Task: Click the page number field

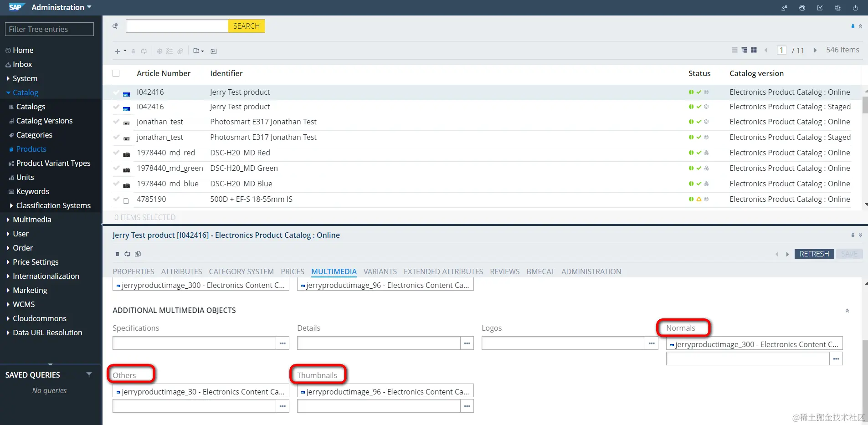Action: [x=781, y=50]
